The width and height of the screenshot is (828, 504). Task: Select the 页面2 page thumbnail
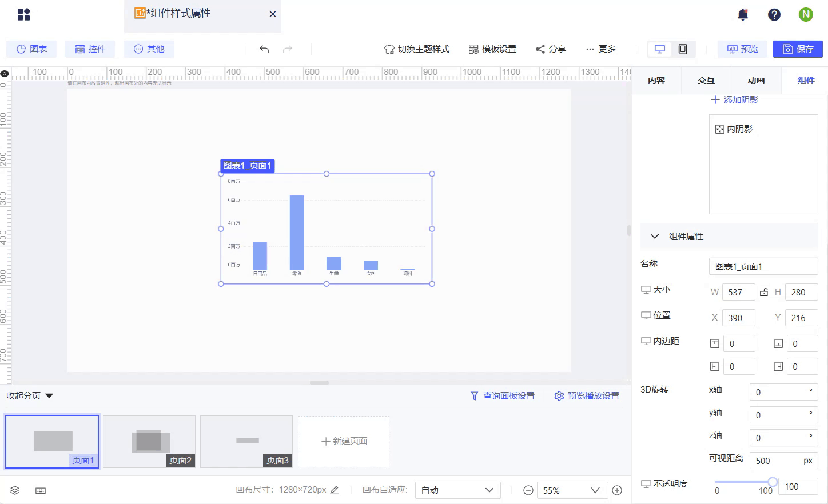tap(149, 440)
